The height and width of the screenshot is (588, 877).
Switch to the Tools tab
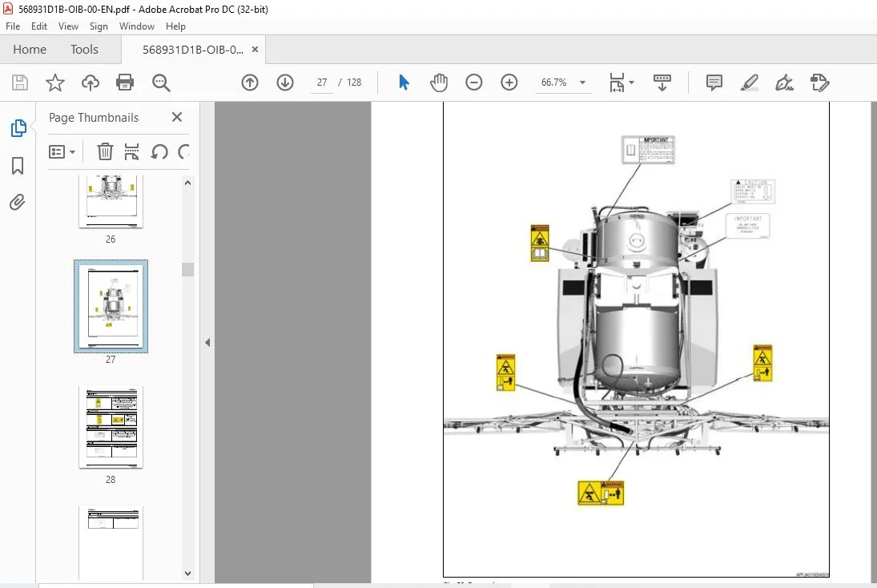pos(84,49)
